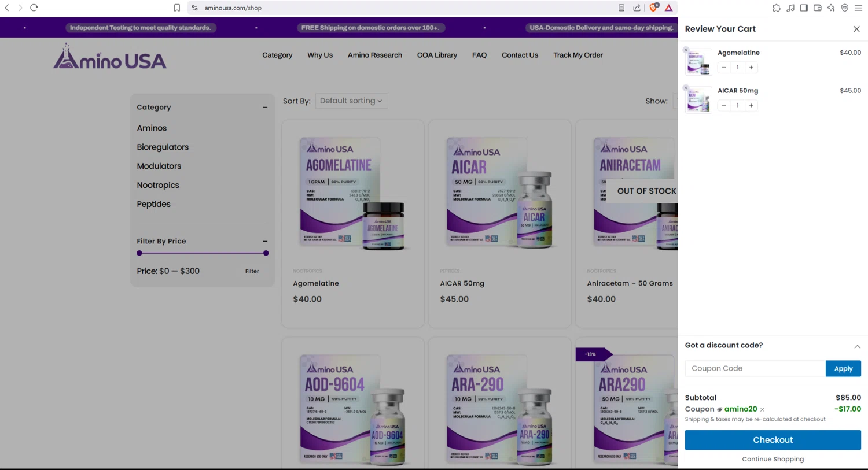Click the Agomelatine item name in cart
This screenshot has height=470, width=868.
(x=738, y=53)
